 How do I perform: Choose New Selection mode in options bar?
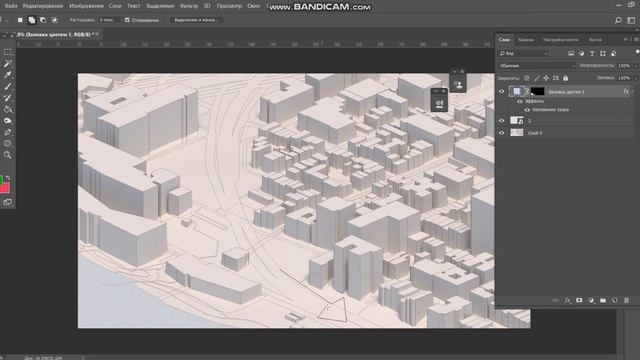[20, 20]
